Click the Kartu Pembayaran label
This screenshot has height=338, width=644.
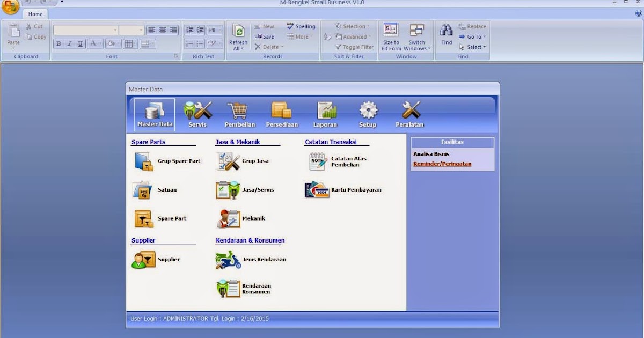(x=356, y=190)
